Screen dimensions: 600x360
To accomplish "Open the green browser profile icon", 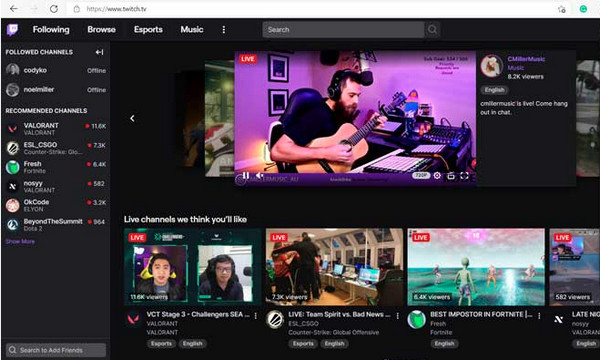I will click(583, 8).
